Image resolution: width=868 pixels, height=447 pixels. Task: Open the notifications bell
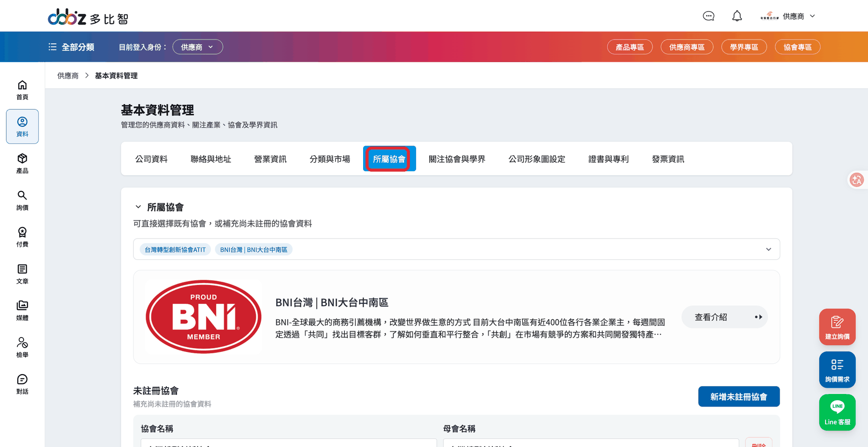click(737, 16)
